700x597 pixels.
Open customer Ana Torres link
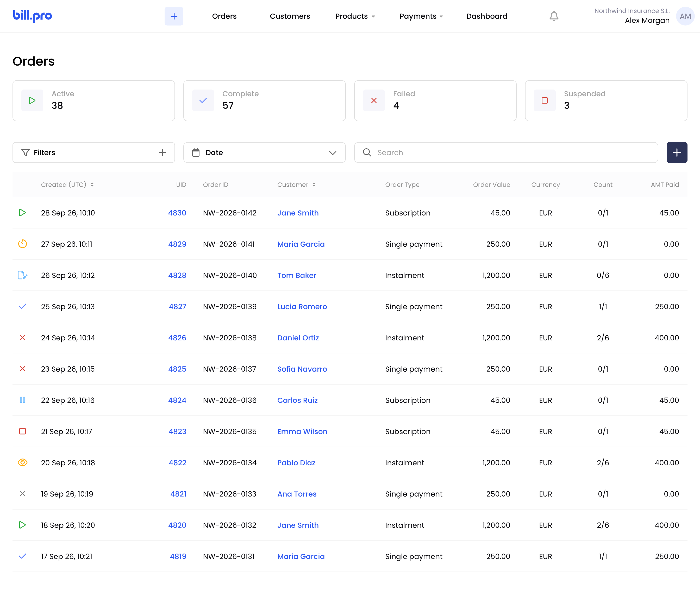click(x=297, y=494)
